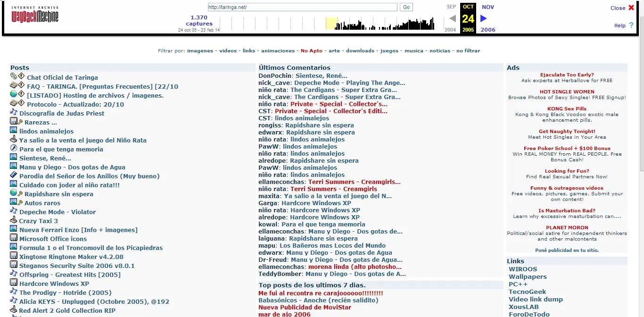644x317 pixels.
Task: Click the Poné publicidad en tu sitio link
Action: tap(567, 250)
